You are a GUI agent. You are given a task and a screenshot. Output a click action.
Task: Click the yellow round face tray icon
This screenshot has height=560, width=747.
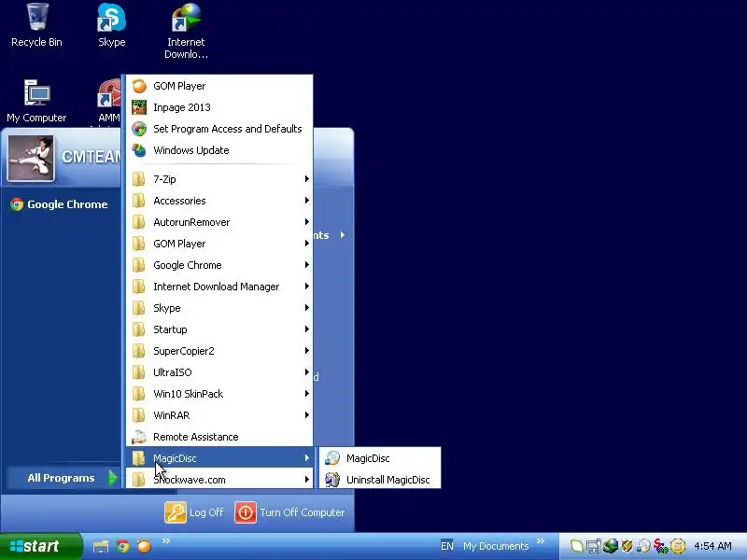[x=678, y=546]
